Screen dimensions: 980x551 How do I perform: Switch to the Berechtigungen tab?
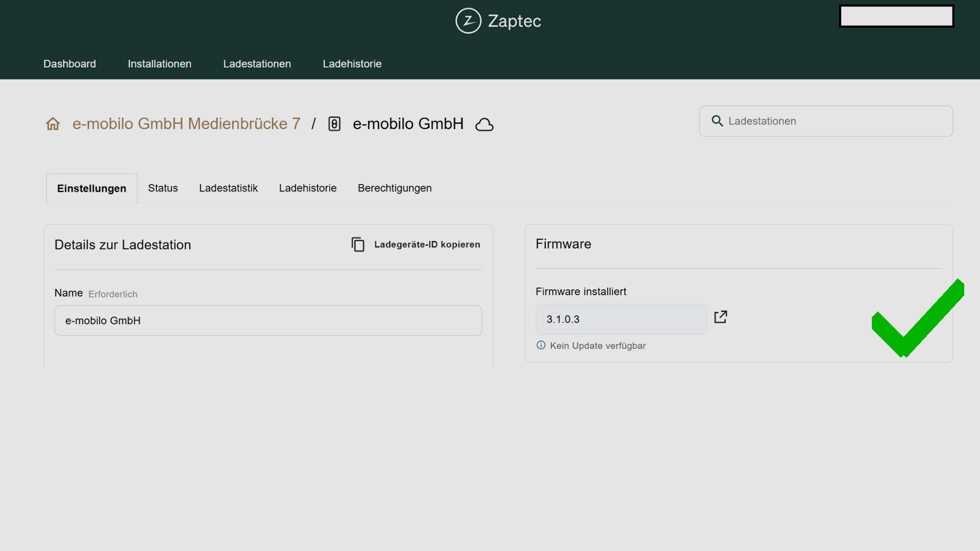pyautogui.click(x=395, y=188)
